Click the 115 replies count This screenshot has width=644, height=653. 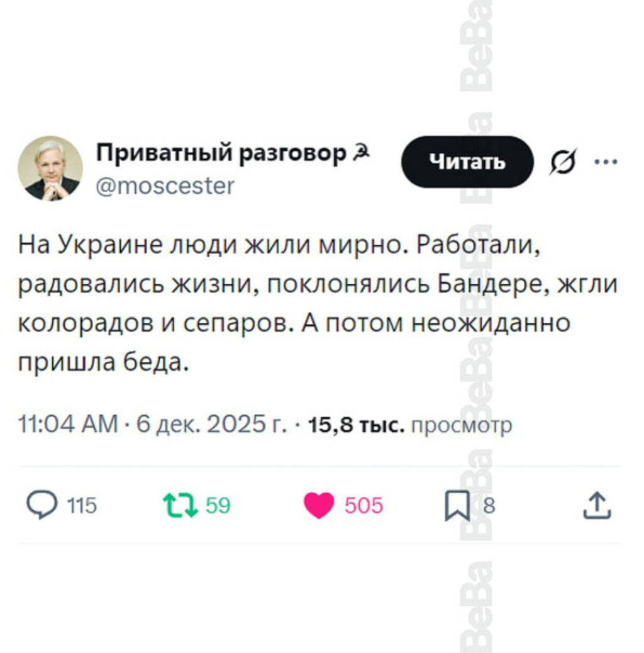(82, 505)
